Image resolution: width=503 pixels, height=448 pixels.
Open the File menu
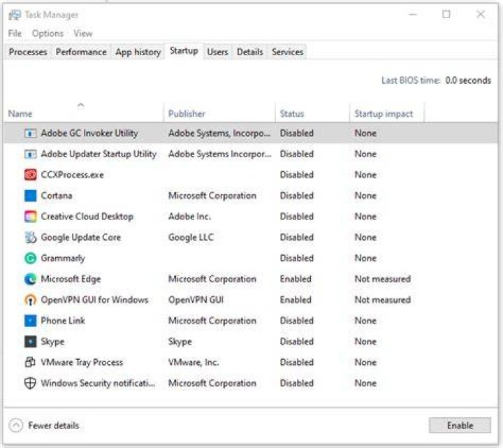point(15,34)
